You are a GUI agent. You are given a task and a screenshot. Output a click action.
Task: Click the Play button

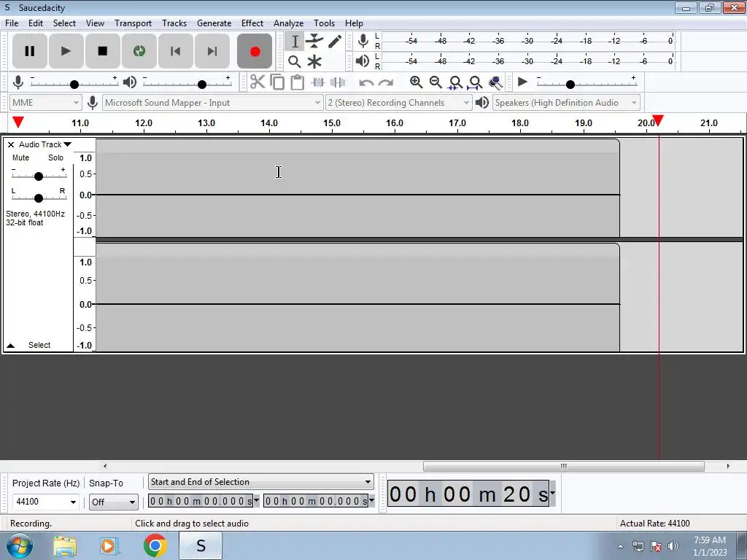point(66,51)
